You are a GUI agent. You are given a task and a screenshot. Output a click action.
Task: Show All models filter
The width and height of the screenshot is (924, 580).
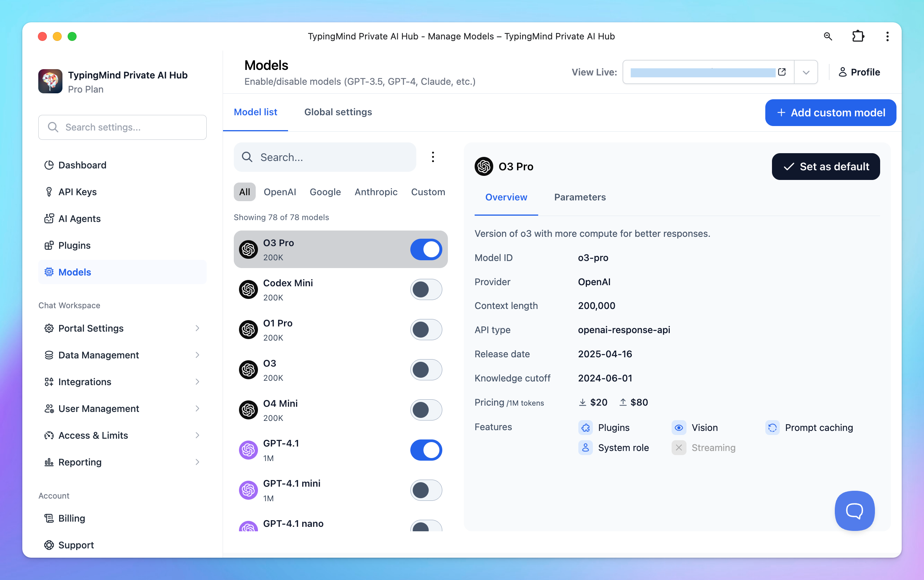(x=245, y=192)
